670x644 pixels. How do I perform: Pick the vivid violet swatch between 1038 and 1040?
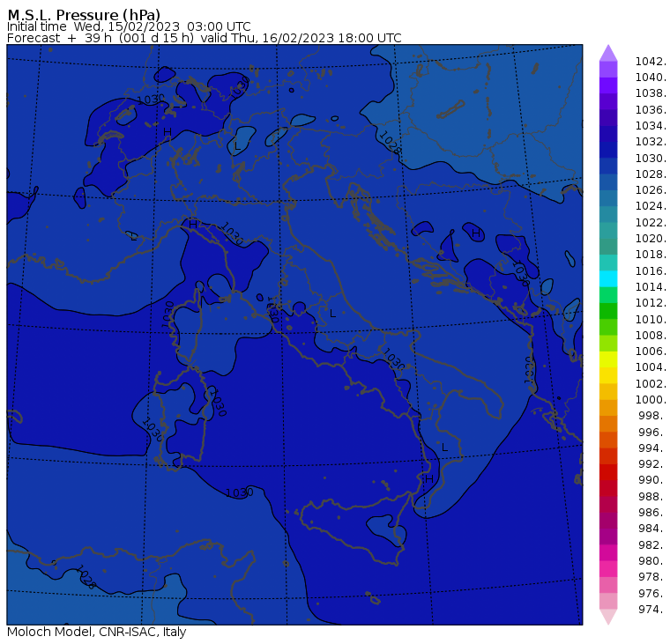pos(608,85)
